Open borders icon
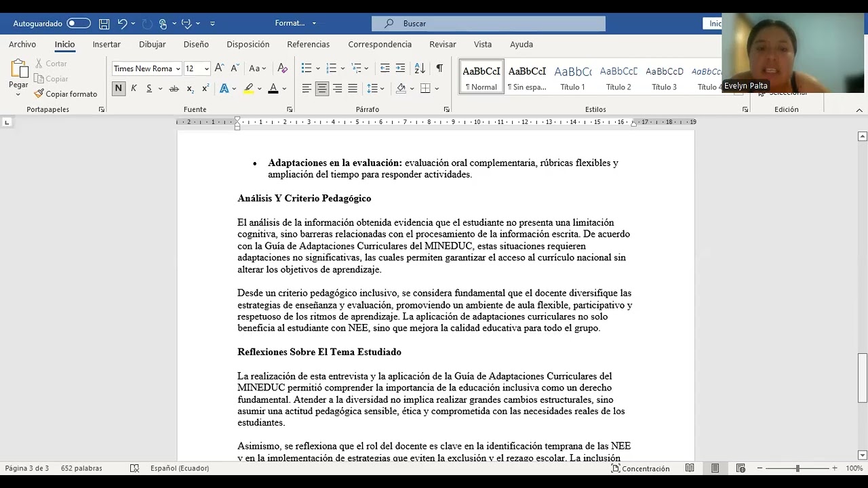 coord(425,89)
